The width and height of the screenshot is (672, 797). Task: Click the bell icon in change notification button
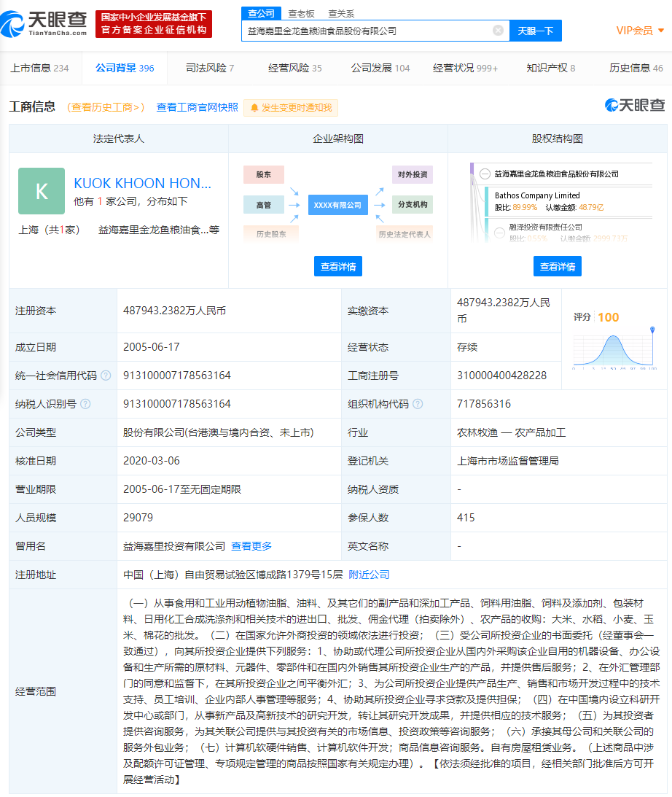pos(254,108)
